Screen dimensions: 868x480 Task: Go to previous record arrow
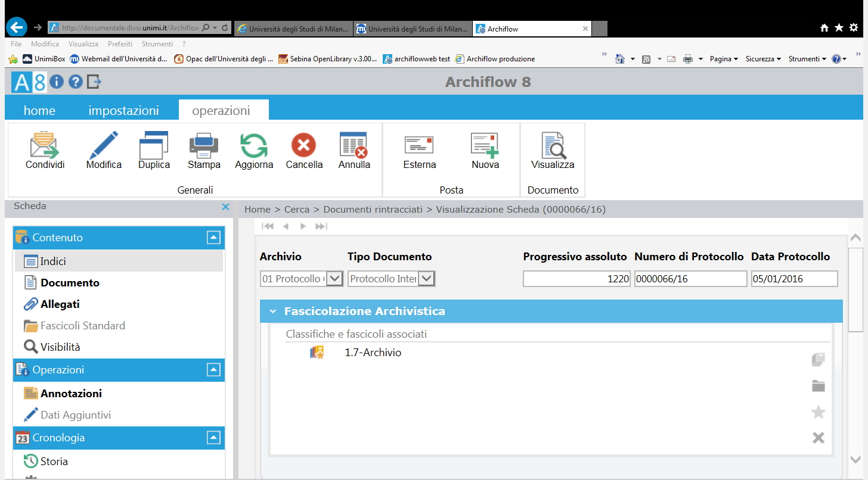pos(286,226)
